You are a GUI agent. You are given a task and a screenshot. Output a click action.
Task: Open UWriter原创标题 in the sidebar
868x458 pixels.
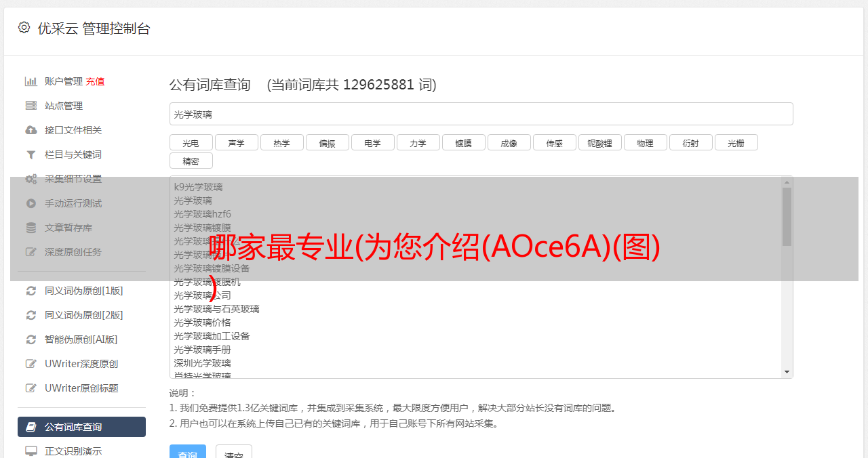[81, 388]
